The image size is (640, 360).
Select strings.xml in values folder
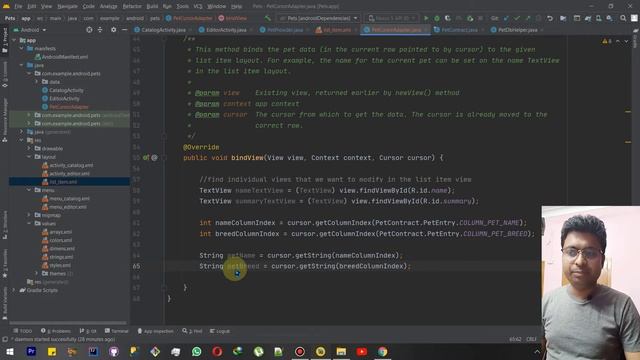click(x=61, y=257)
